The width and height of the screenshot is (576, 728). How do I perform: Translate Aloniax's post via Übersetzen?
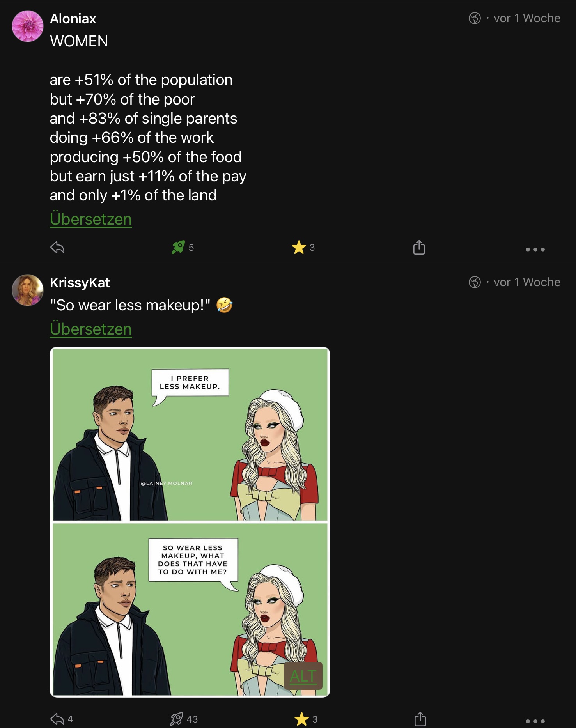pos(91,219)
